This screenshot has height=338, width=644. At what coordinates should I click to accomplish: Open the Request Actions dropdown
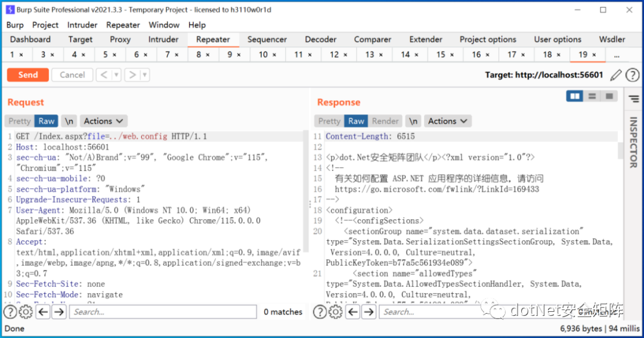[x=103, y=121]
